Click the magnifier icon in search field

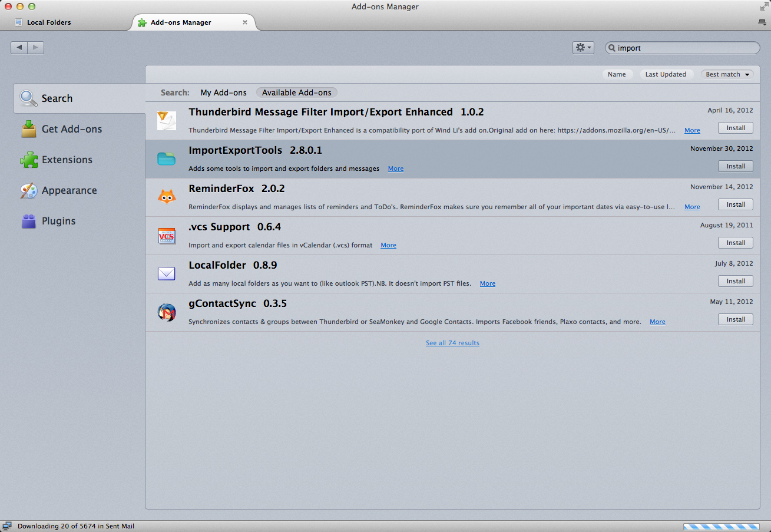point(612,48)
